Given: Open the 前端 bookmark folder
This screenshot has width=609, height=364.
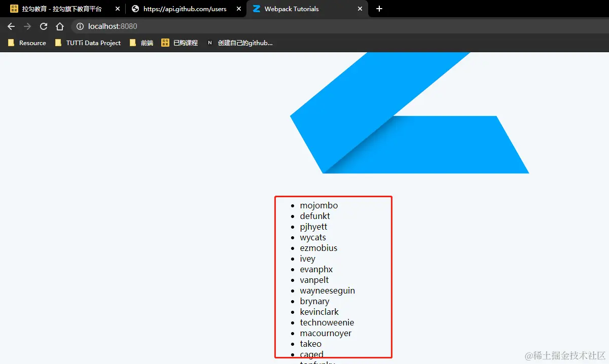Looking at the screenshot, I should pyautogui.click(x=141, y=43).
